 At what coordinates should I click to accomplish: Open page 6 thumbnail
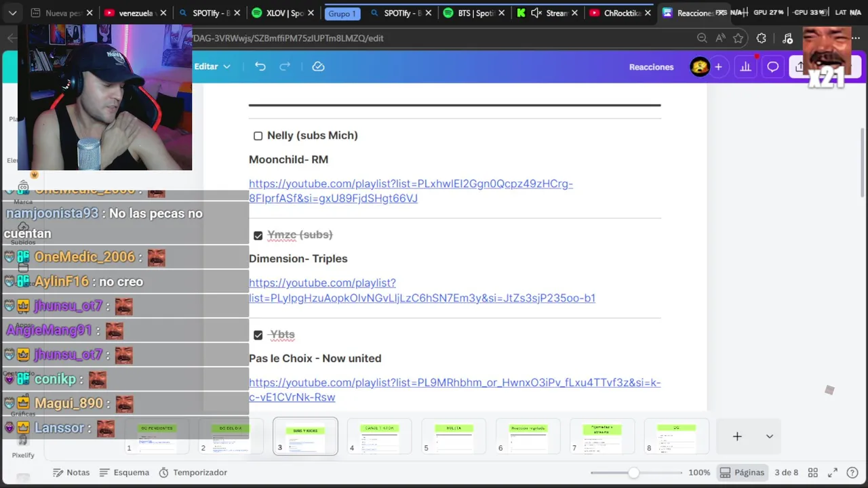click(528, 436)
